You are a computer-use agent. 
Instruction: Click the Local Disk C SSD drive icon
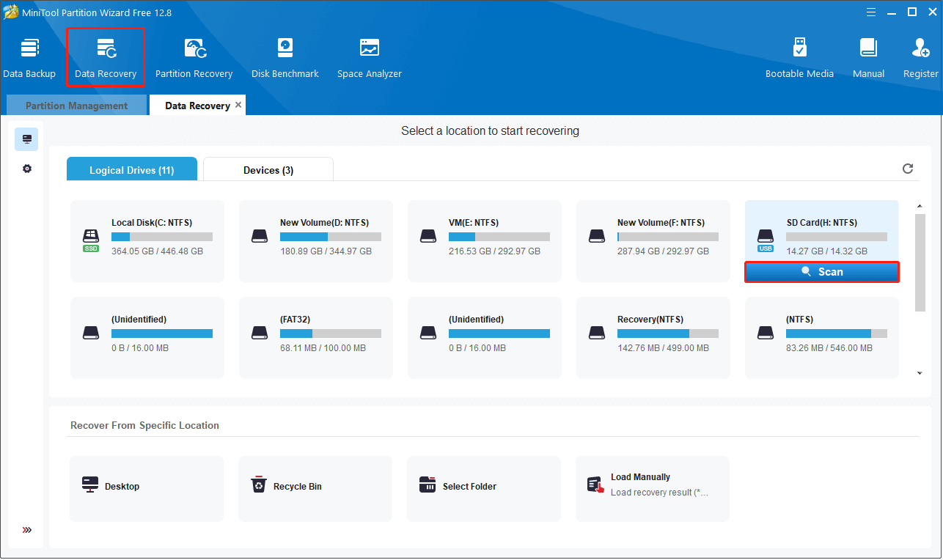pos(91,240)
